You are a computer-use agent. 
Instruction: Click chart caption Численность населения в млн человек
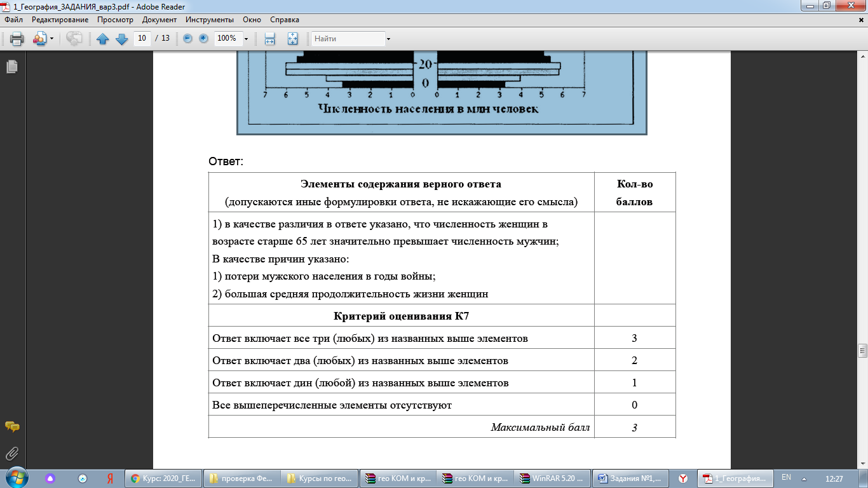point(430,109)
